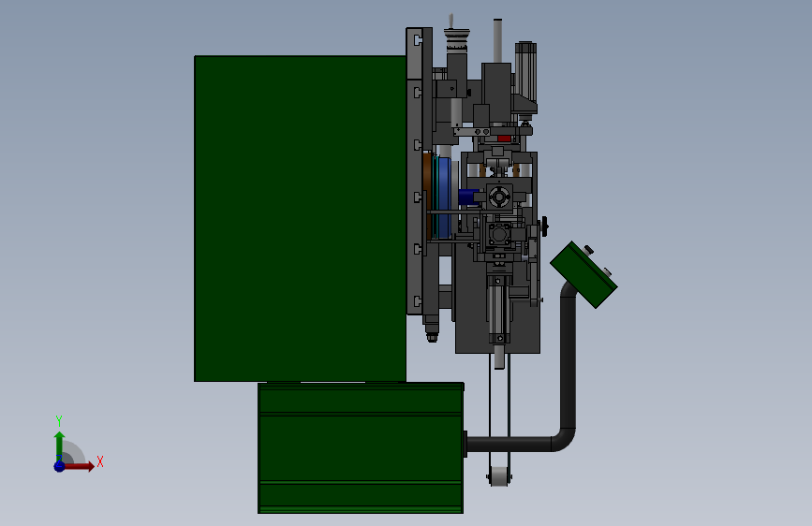Select the large dark green cabinet body
812x526 pixels.
click(300, 218)
